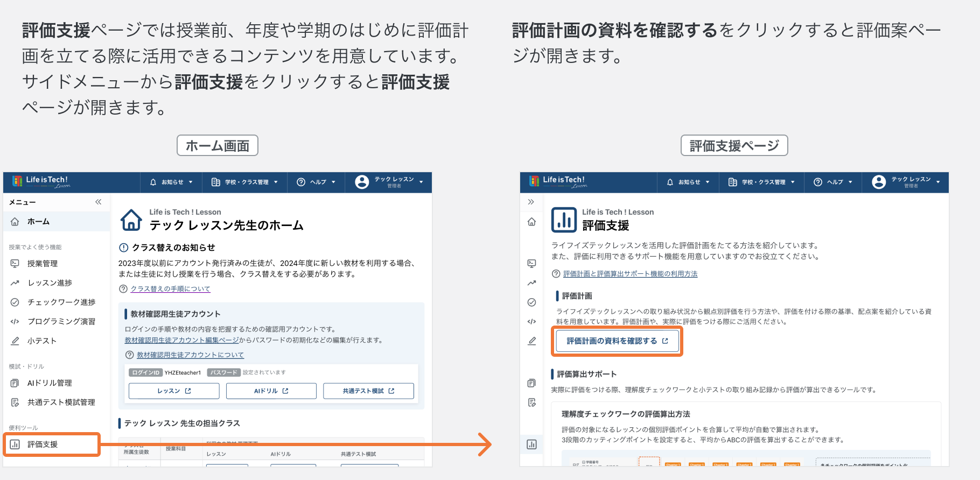Image resolution: width=980 pixels, height=480 pixels.
Task: Click the クラス替えのお知らせ heading
Action: tap(173, 248)
